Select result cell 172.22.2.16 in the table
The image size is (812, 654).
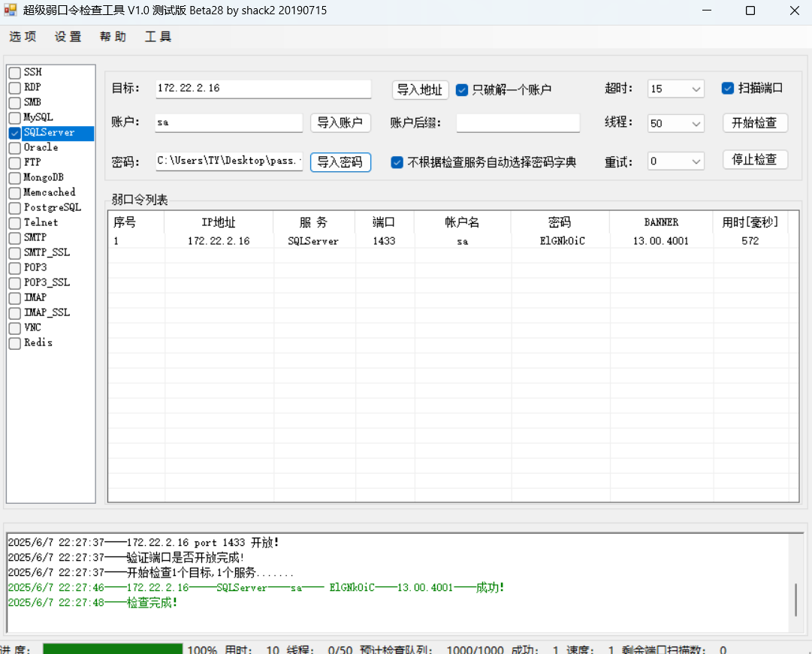219,241
